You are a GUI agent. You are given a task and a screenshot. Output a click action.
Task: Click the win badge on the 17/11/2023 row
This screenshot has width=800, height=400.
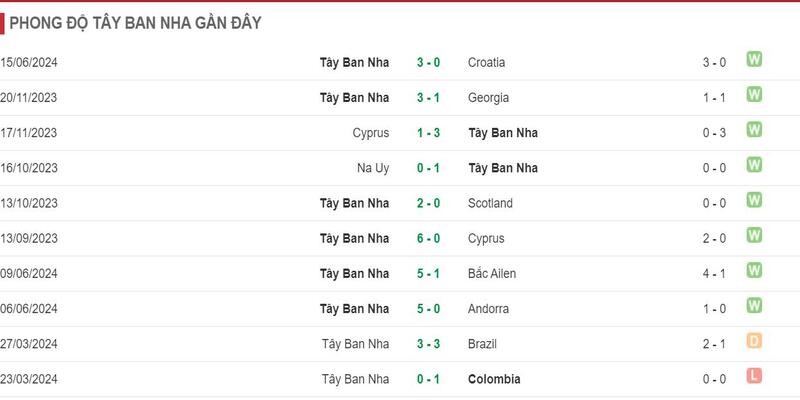point(755,130)
